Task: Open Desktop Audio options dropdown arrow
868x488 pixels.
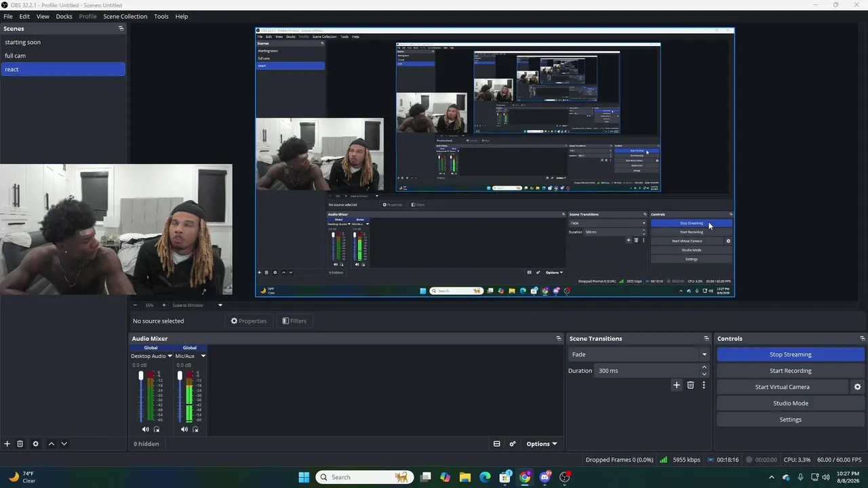Action: coord(170,356)
